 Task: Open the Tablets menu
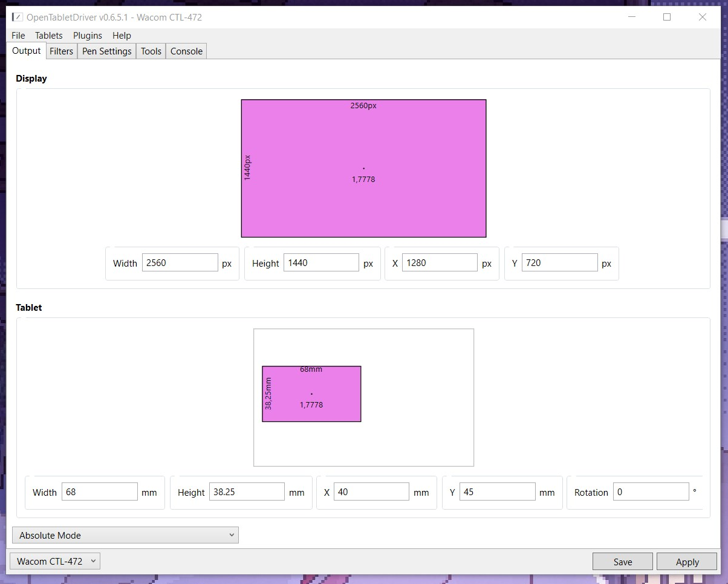[x=49, y=36]
